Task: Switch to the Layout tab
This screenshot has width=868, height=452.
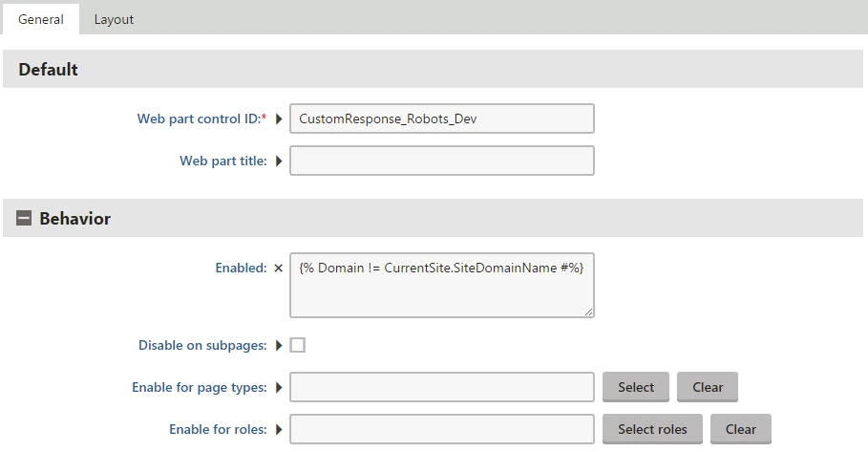Action: pos(114,19)
